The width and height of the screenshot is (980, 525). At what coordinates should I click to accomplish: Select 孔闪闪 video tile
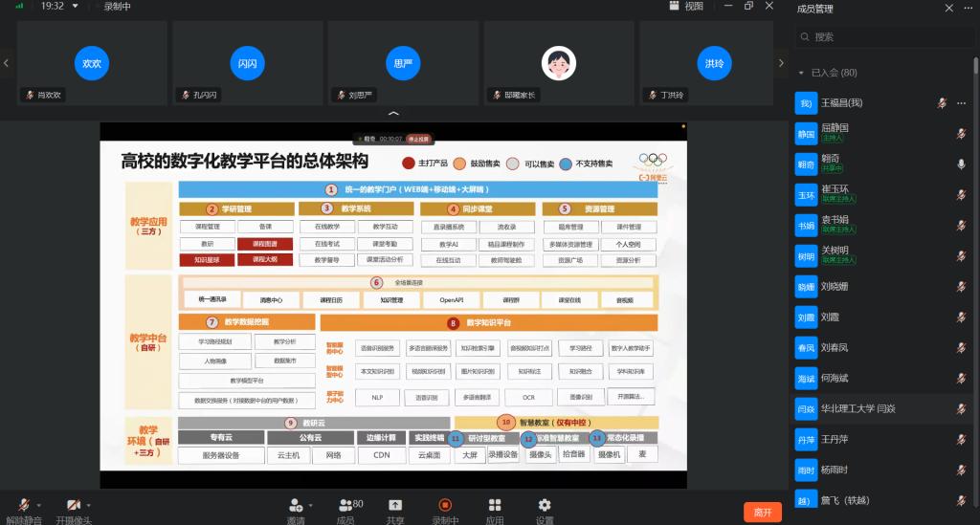point(248,63)
